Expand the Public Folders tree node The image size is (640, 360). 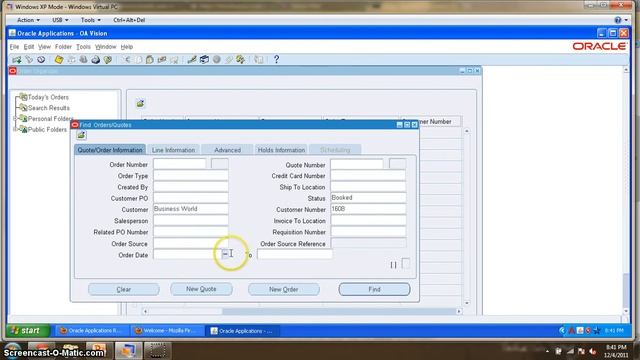[15, 129]
